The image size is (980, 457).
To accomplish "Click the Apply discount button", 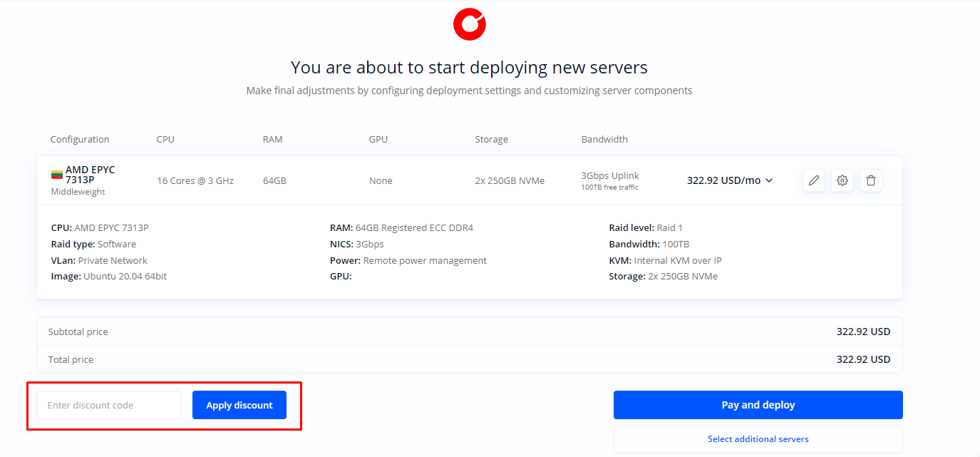I will point(239,405).
